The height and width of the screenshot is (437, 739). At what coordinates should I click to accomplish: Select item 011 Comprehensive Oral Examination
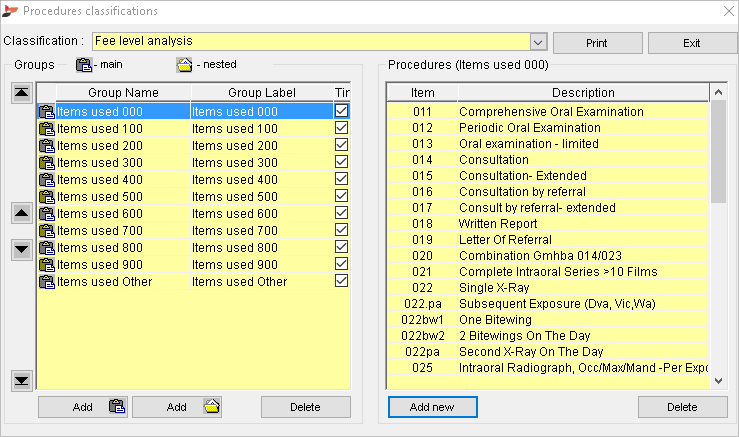pyautogui.click(x=548, y=112)
